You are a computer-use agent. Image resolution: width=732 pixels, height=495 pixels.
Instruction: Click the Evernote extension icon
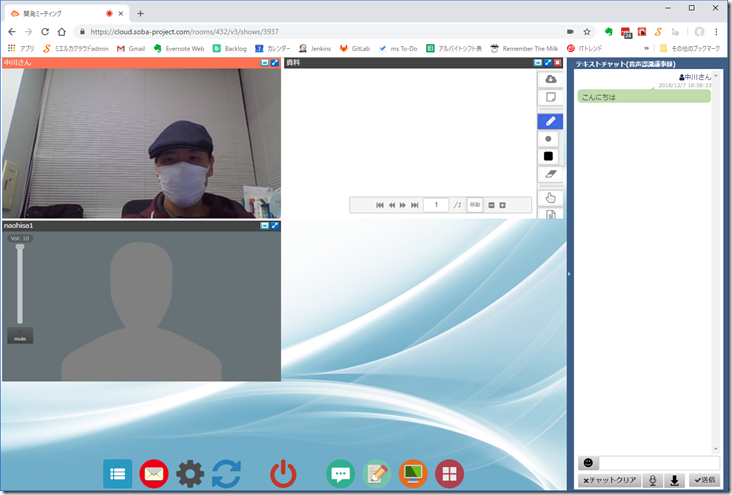pos(608,32)
